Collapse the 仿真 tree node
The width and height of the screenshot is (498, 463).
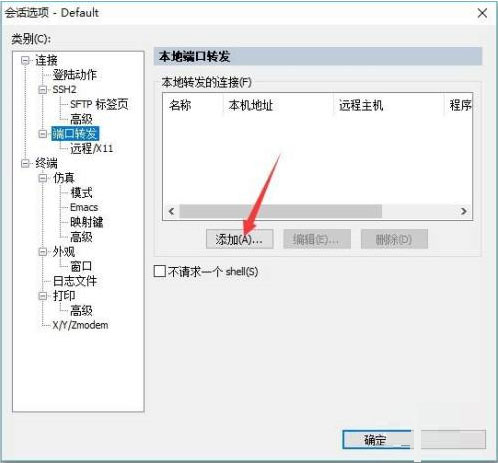(x=42, y=178)
